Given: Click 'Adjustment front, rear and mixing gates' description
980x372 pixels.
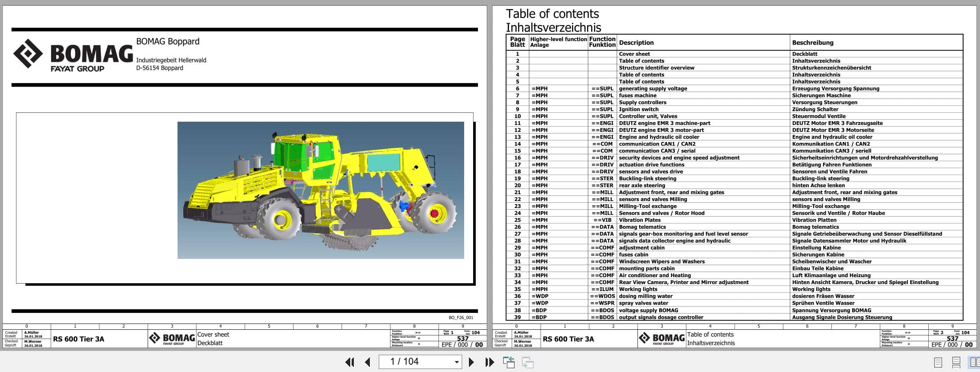Looking at the screenshot, I should point(671,192).
